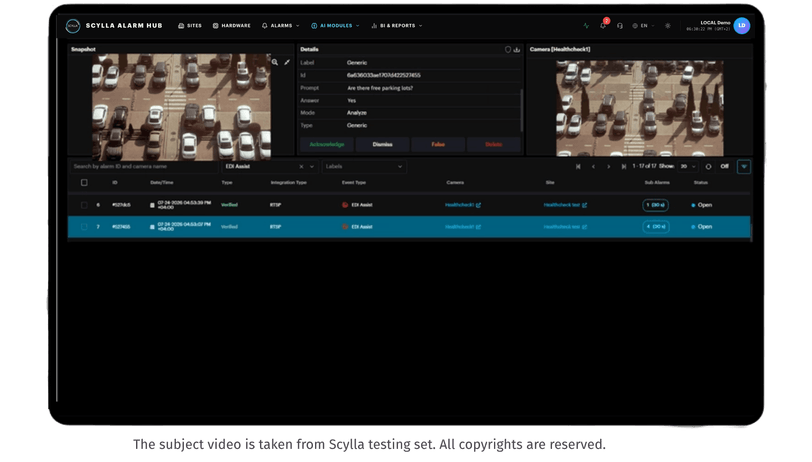Open the Alarms menu dropdown
Viewport: 812px width, 462px height.
[281, 25]
